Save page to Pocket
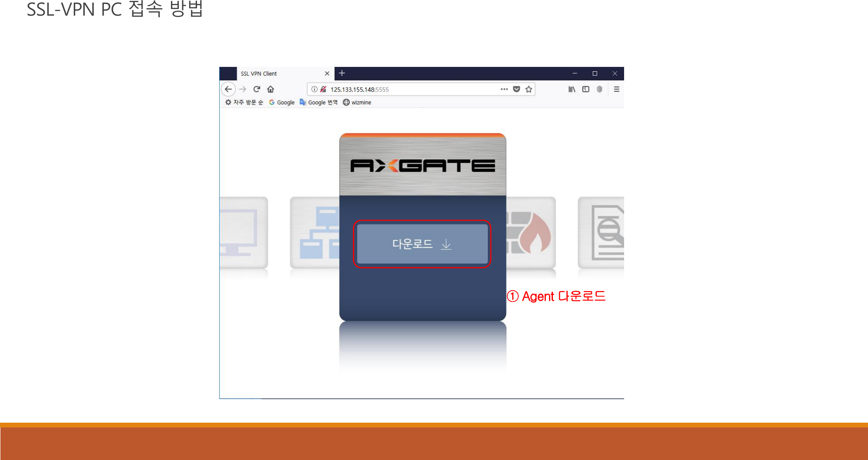This screenshot has height=460, width=868. coord(516,89)
